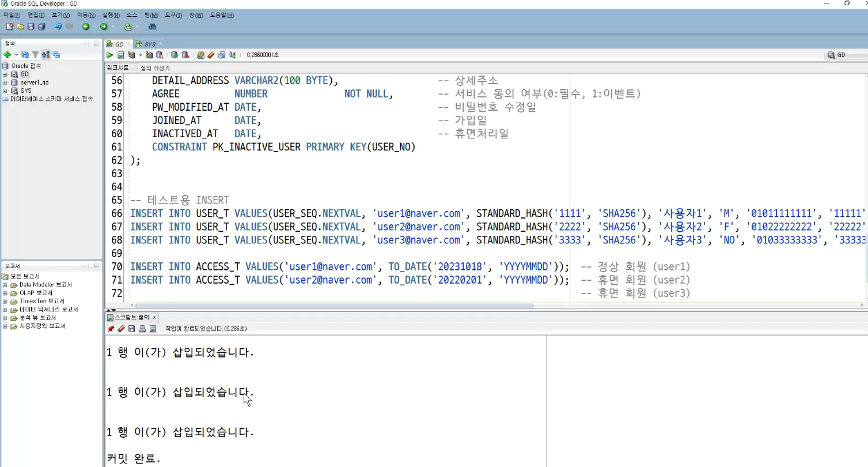The width and height of the screenshot is (868, 467).
Task: Rollback changes with the red database icon
Action: click(185, 55)
